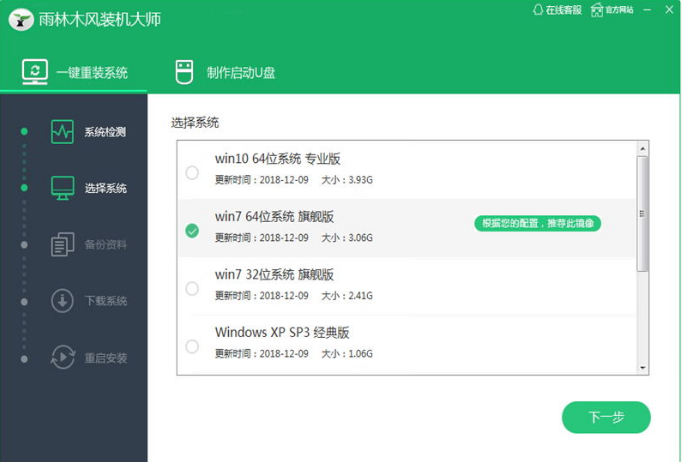This screenshot has width=682, height=462.
Task: Click the 重启安装 restart icon
Action: [62, 357]
